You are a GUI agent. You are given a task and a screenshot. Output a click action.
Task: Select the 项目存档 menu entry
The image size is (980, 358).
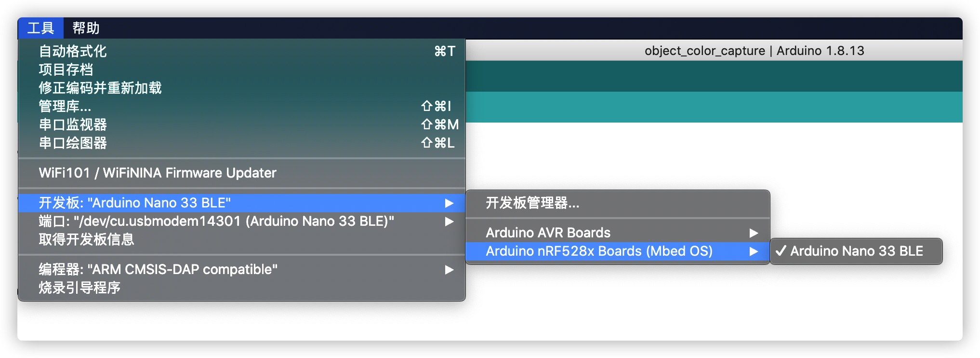241,69
